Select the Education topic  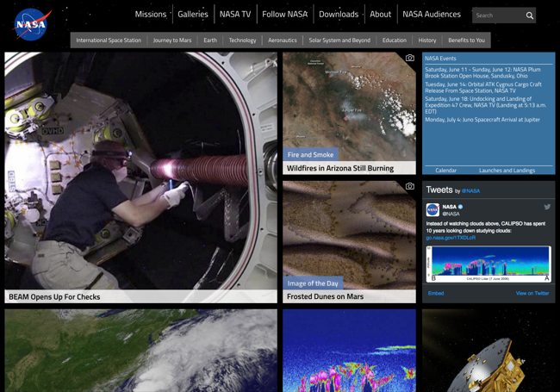point(395,40)
